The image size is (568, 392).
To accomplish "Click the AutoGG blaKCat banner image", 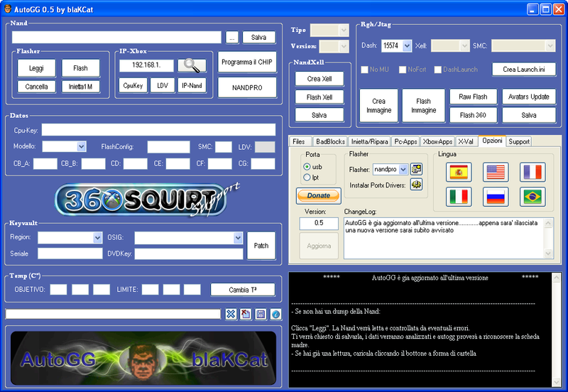I will 143,358.
